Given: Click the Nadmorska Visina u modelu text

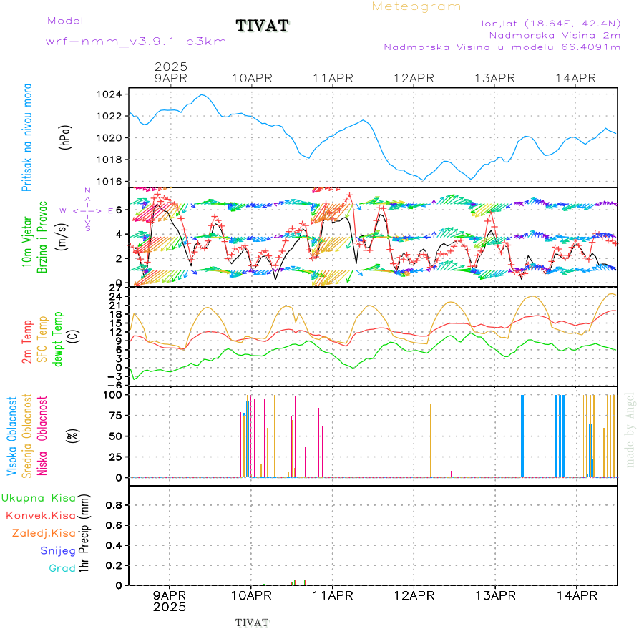Looking at the screenshot, I should [503, 47].
